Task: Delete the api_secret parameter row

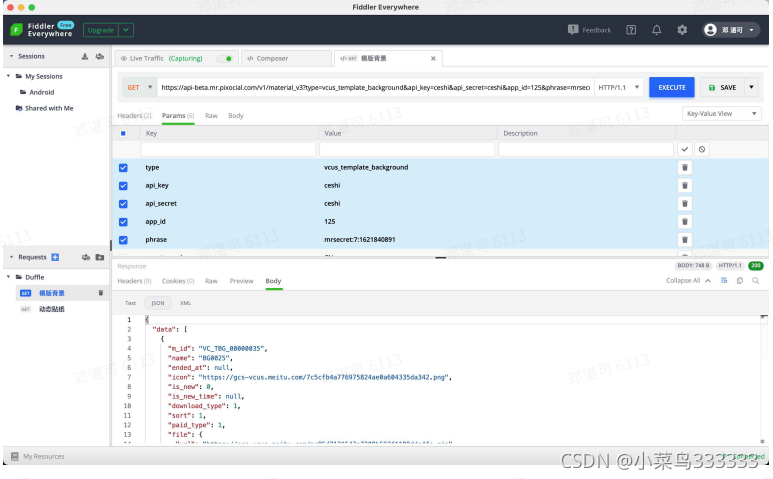Action: [x=685, y=204]
